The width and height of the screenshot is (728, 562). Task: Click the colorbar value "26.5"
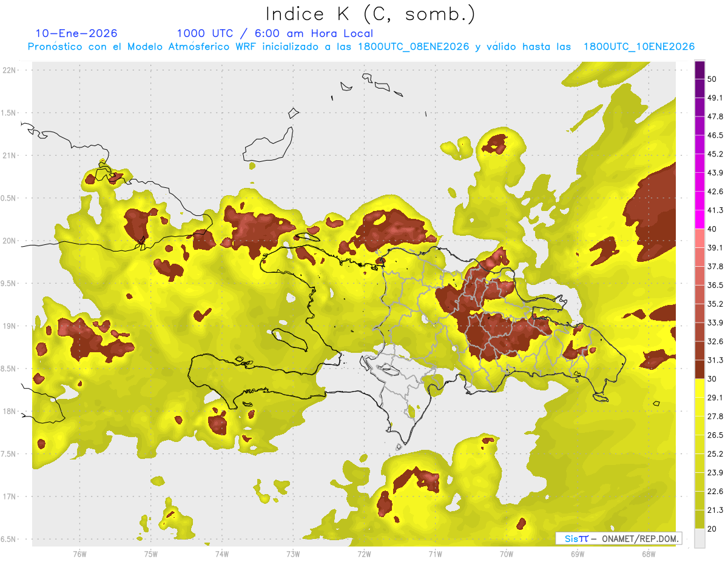715,435
